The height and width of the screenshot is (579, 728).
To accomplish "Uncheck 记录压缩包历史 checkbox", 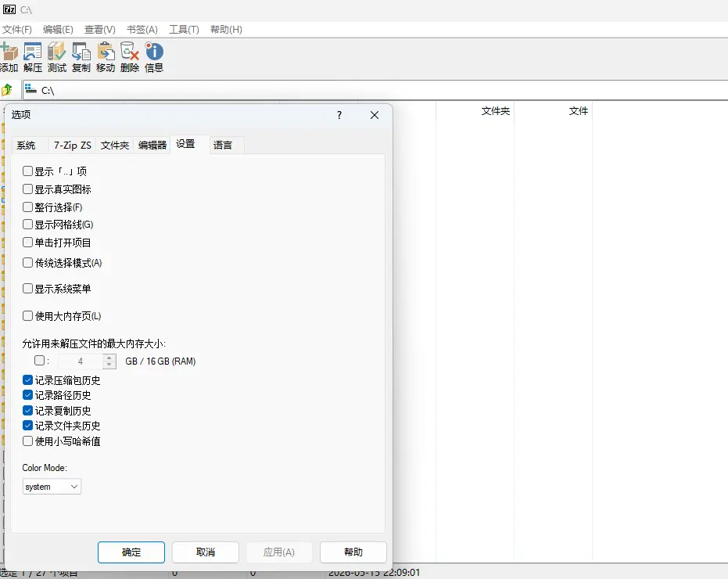I will pyautogui.click(x=27, y=380).
